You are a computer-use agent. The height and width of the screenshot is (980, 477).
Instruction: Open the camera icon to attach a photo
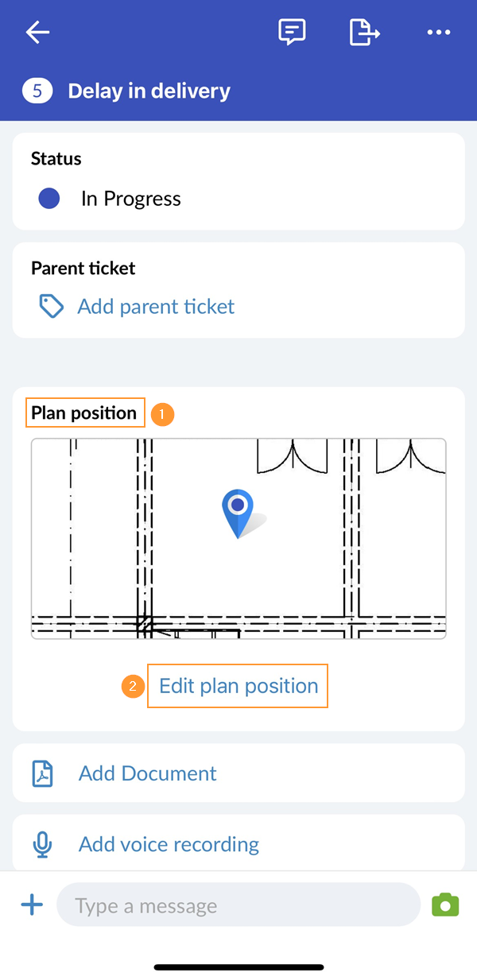(445, 904)
